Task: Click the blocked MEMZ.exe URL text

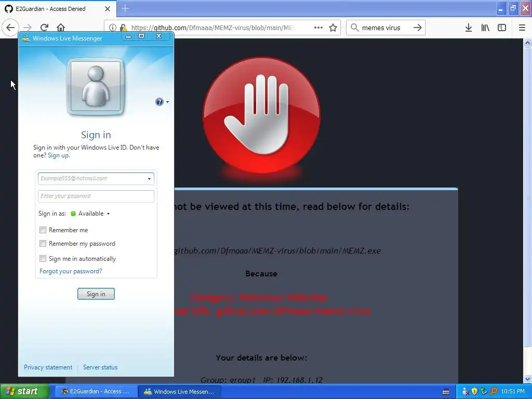Action: [277, 251]
